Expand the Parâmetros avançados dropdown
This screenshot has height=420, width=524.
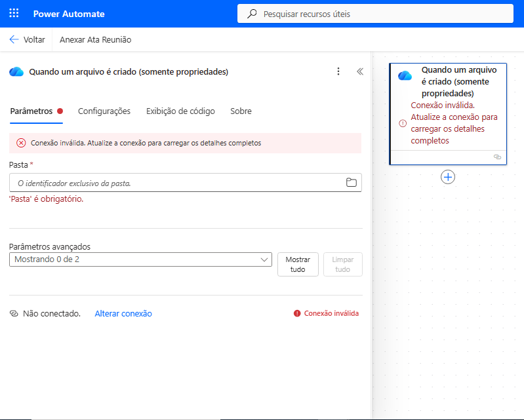pyautogui.click(x=141, y=259)
